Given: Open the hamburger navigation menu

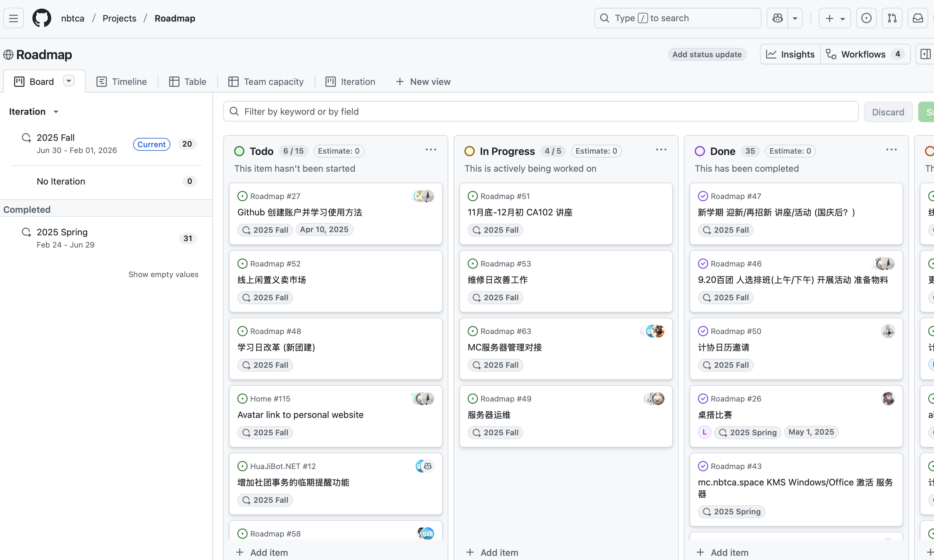Looking at the screenshot, I should (x=14, y=18).
